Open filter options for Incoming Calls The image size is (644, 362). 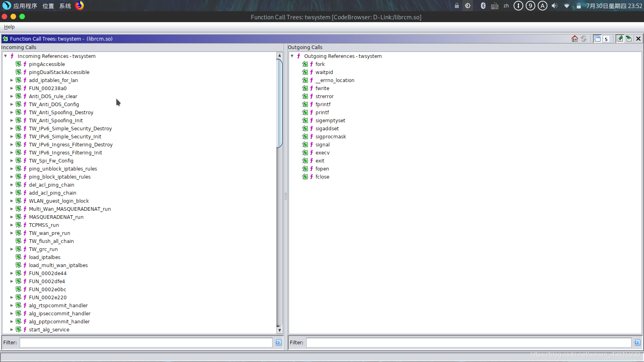(x=279, y=342)
